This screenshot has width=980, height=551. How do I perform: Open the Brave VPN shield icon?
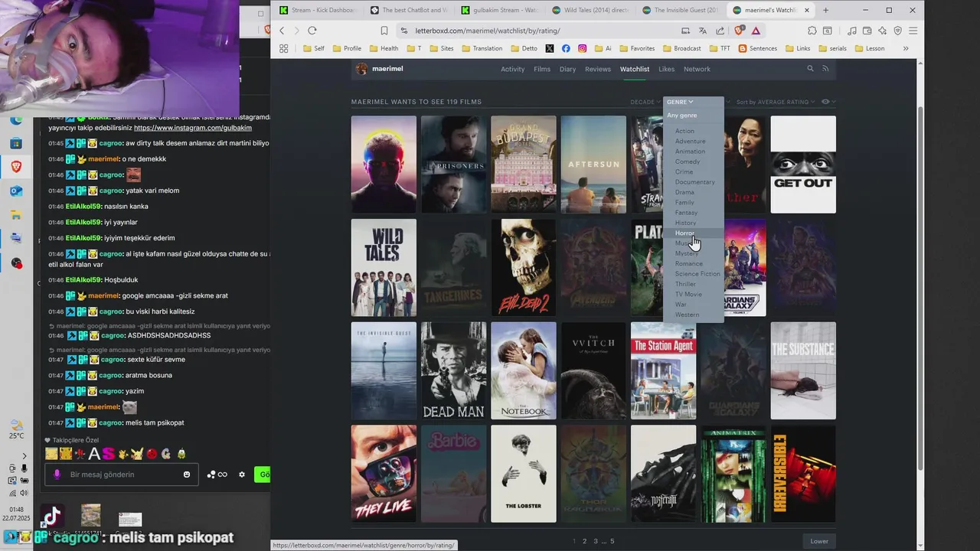point(898,31)
